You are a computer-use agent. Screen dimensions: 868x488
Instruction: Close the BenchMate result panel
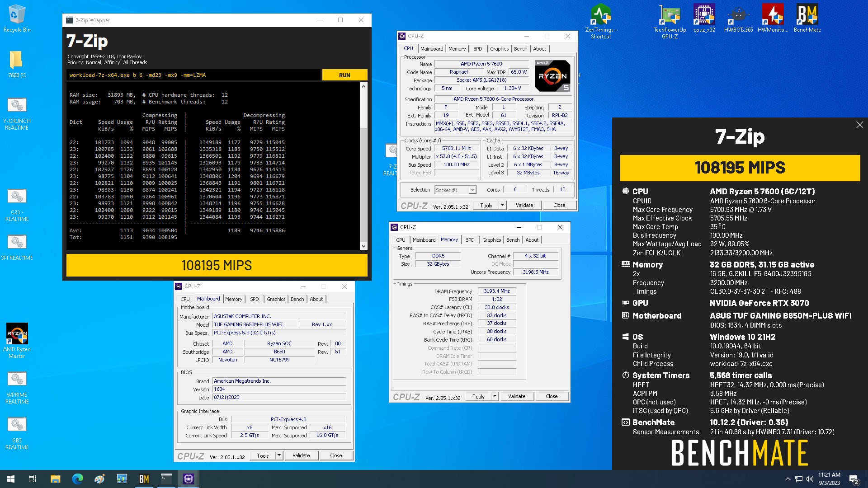(859, 125)
